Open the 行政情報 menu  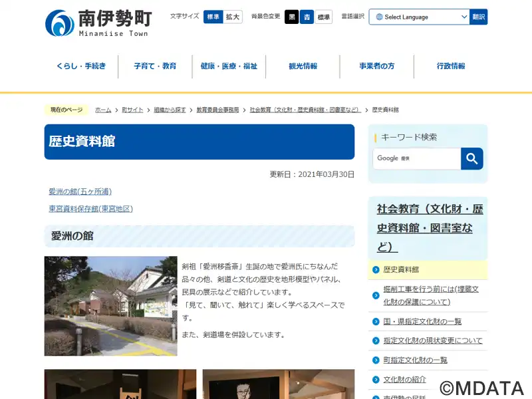pos(450,66)
